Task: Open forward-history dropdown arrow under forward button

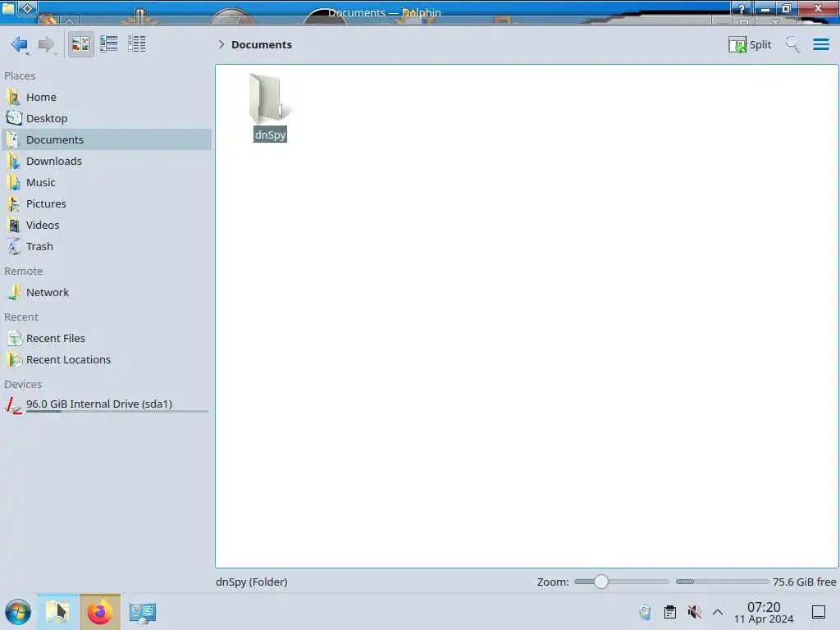Action: coord(55,53)
